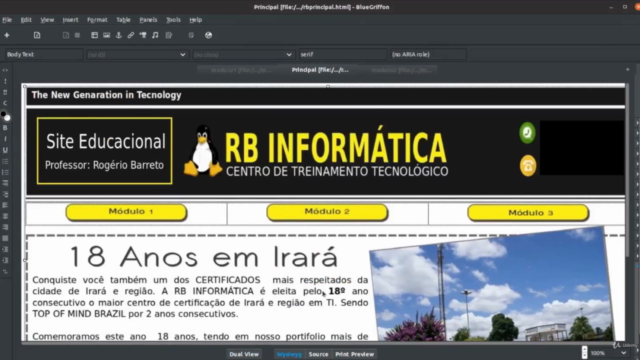This screenshot has height=360, width=640.
Task: Click the double exclamation strong emphasis icon
Action: (x=5, y=92)
